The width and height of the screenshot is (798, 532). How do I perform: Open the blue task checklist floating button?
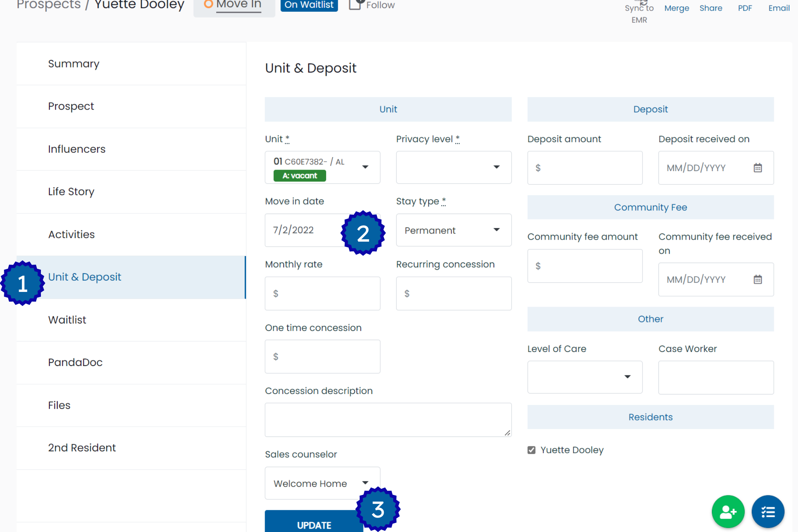768,511
